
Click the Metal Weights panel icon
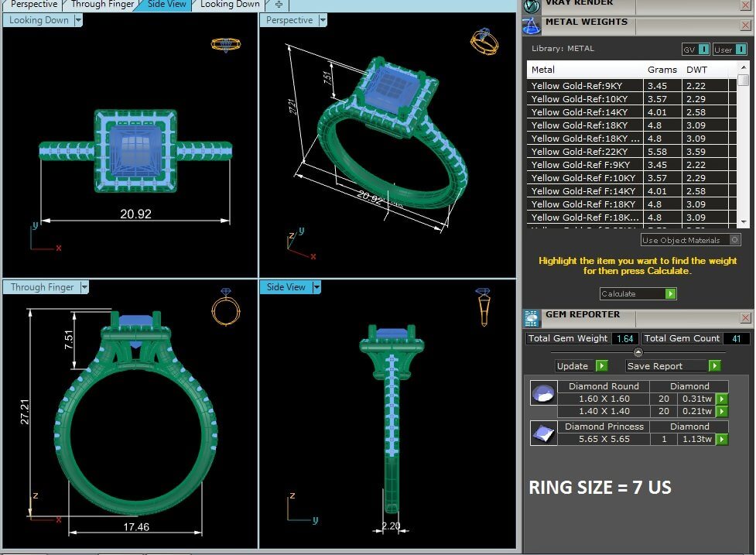[532, 26]
